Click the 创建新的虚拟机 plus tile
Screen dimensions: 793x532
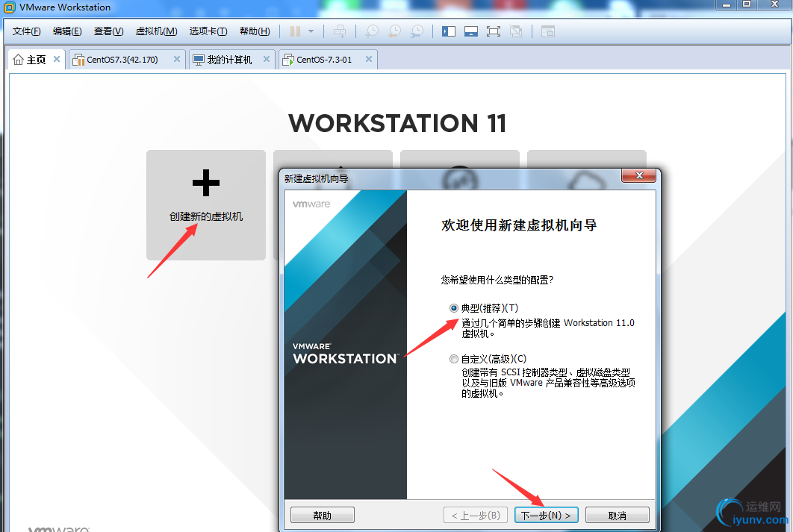(206, 205)
